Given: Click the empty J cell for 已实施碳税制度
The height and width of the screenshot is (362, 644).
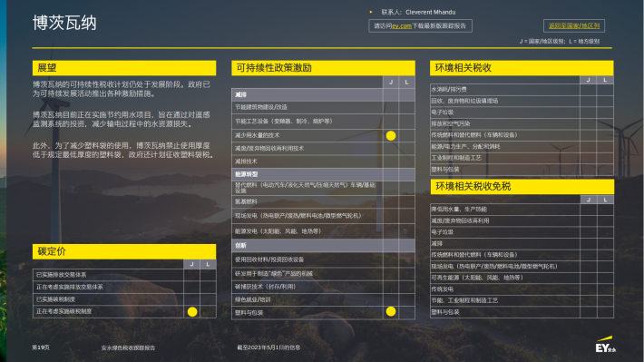Looking at the screenshot, I should pos(191,299).
